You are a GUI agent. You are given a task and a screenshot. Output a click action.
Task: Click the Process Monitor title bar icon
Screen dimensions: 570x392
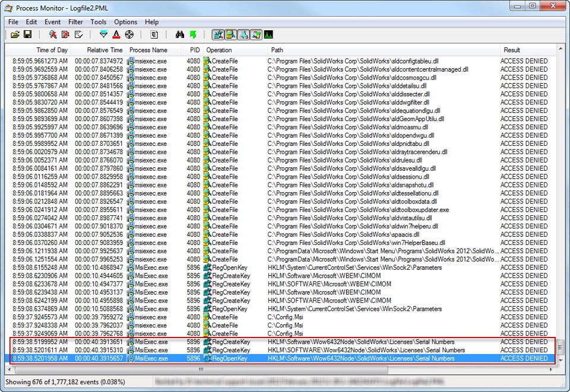(9, 8)
